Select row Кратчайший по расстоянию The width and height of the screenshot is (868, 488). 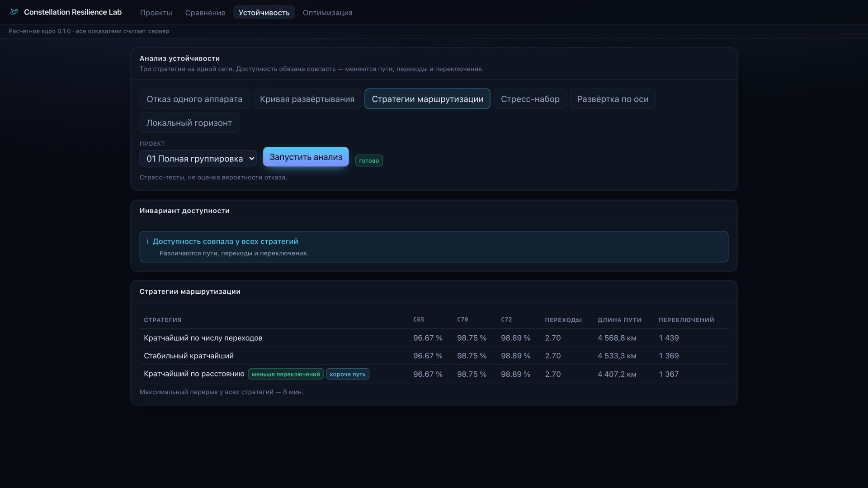click(x=434, y=374)
